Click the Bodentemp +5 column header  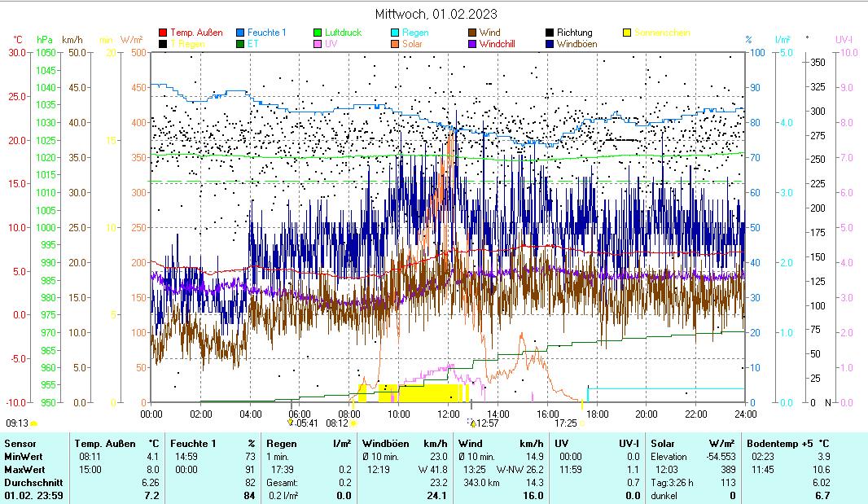(x=787, y=444)
